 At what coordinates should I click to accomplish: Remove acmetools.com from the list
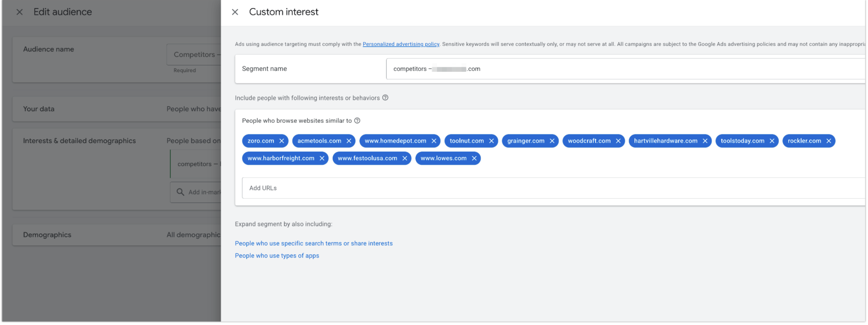click(x=349, y=141)
